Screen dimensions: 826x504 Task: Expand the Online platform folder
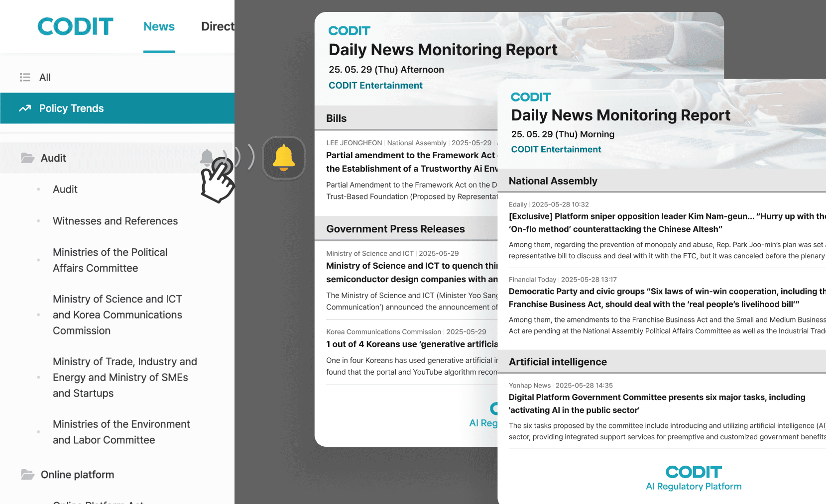tap(77, 475)
